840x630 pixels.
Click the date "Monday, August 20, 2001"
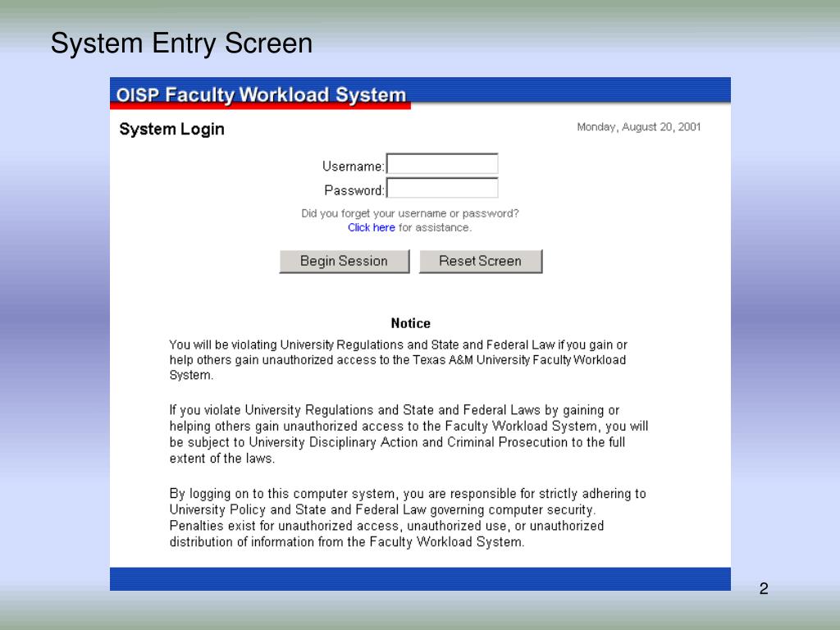[x=638, y=127]
